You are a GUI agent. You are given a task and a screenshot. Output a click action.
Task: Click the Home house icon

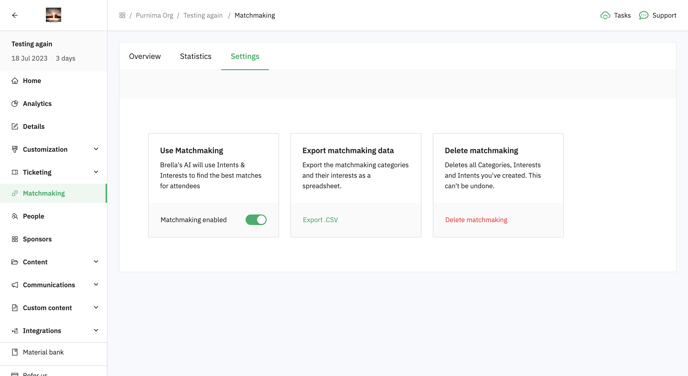point(15,81)
